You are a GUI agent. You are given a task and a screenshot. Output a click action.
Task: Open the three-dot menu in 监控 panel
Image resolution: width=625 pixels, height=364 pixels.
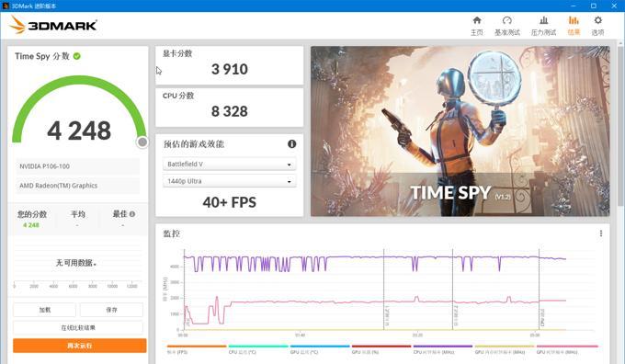(x=601, y=233)
